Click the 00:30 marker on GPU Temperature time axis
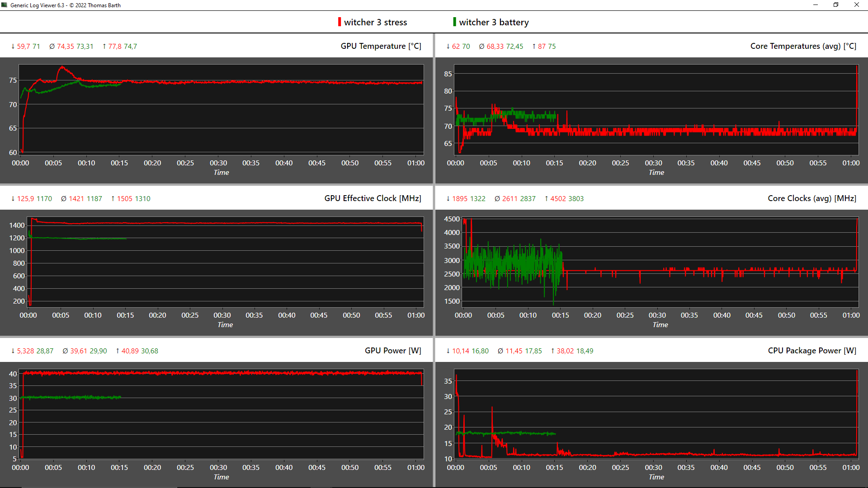868x488 pixels. click(x=218, y=163)
